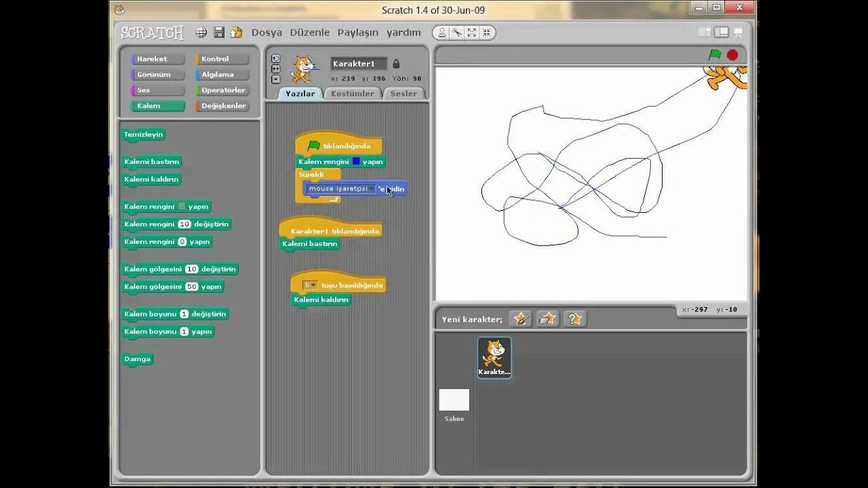The height and width of the screenshot is (488, 868).
Task: Select the Karakter1 sprite thumbnail in sprite list
Action: pyautogui.click(x=494, y=357)
